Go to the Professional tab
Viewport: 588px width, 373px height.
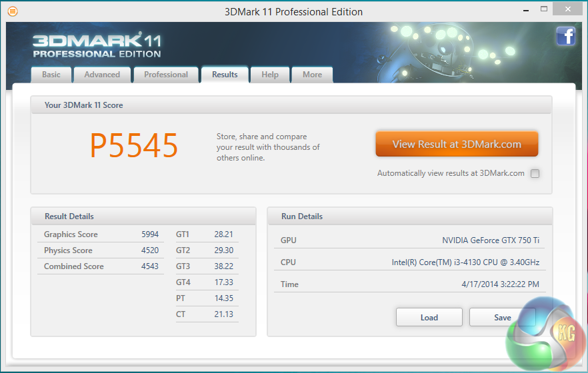tap(166, 75)
